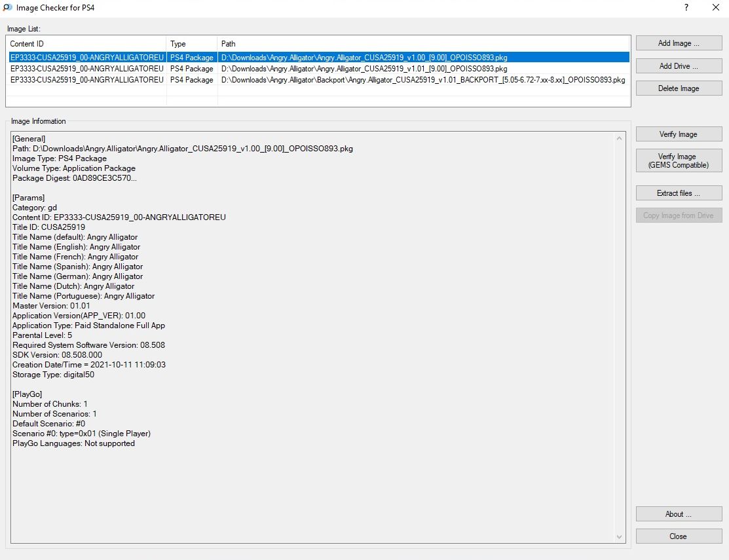Click the scroll-down arrow in Image Information
The width and height of the screenshot is (729, 560).
(619, 537)
